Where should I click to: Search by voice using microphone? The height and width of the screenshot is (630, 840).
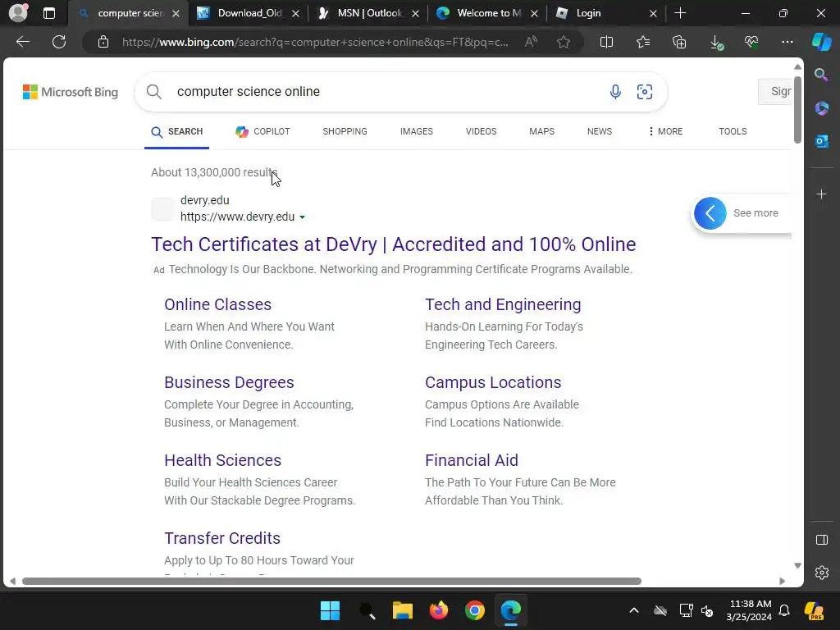(615, 92)
